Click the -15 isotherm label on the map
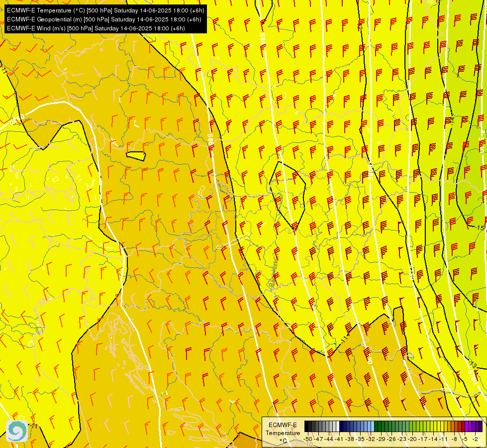 480,228
